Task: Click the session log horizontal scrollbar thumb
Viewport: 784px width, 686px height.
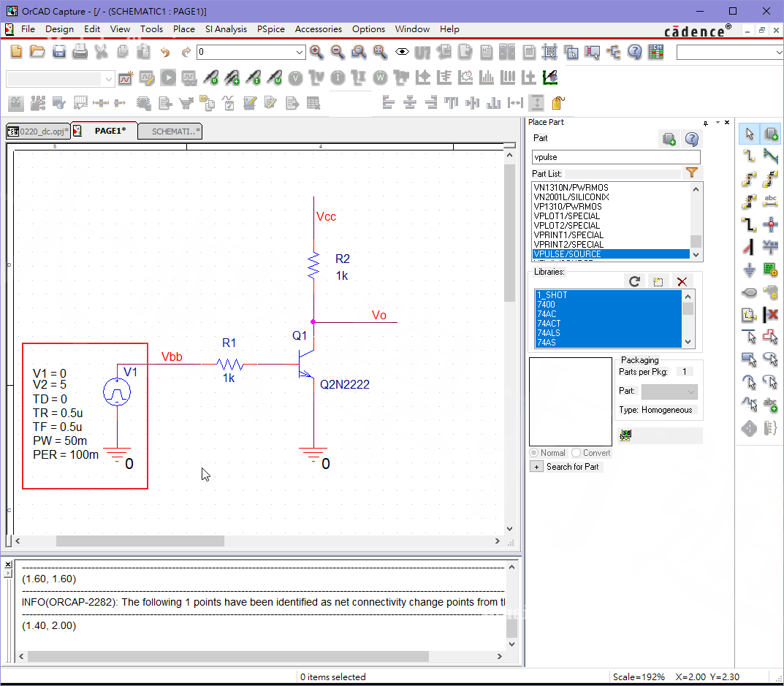Action: 228,656
